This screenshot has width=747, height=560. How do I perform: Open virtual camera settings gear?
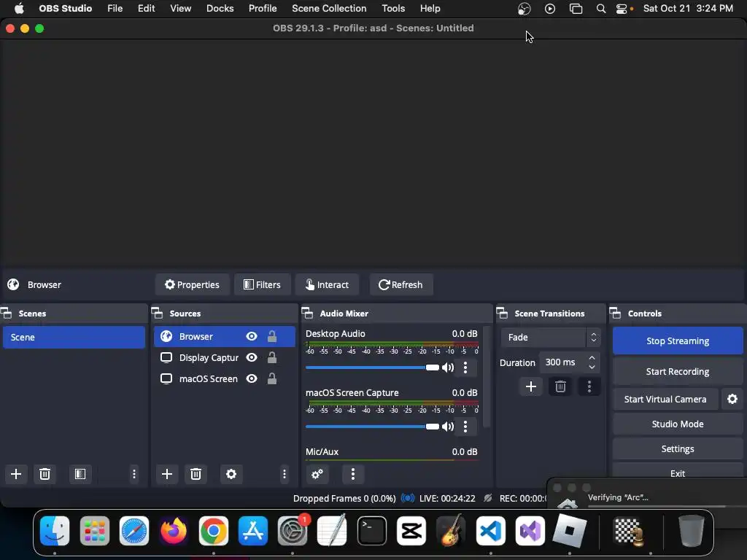pos(732,399)
